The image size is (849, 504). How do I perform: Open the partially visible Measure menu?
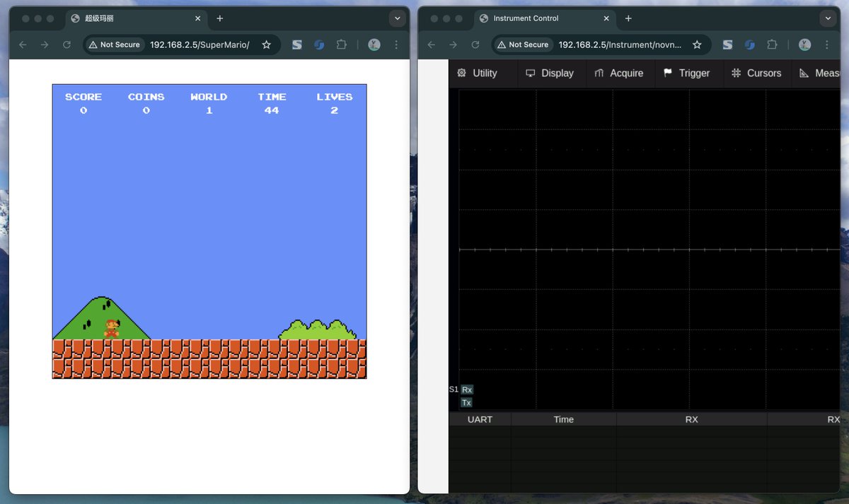pyautogui.click(x=819, y=73)
